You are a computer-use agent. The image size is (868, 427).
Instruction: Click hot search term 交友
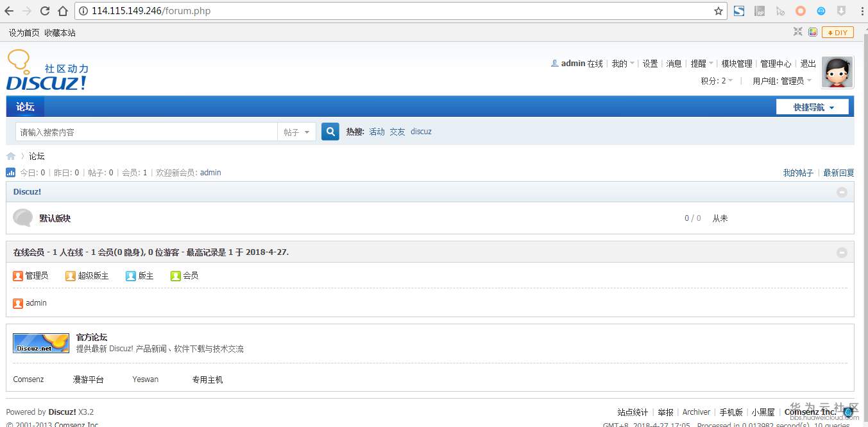pyautogui.click(x=398, y=132)
